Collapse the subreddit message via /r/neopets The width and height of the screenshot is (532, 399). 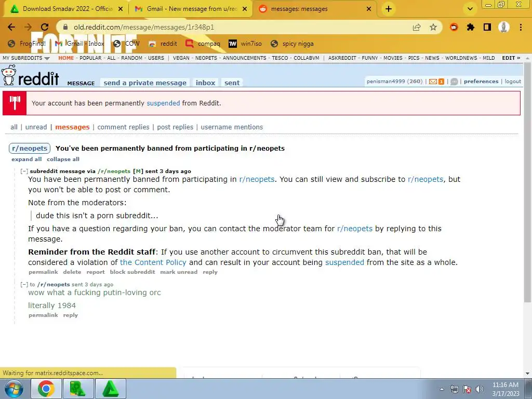[24, 171]
